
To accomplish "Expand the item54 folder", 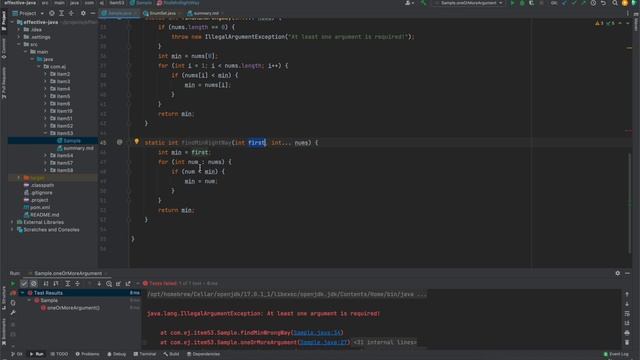I will (45, 155).
